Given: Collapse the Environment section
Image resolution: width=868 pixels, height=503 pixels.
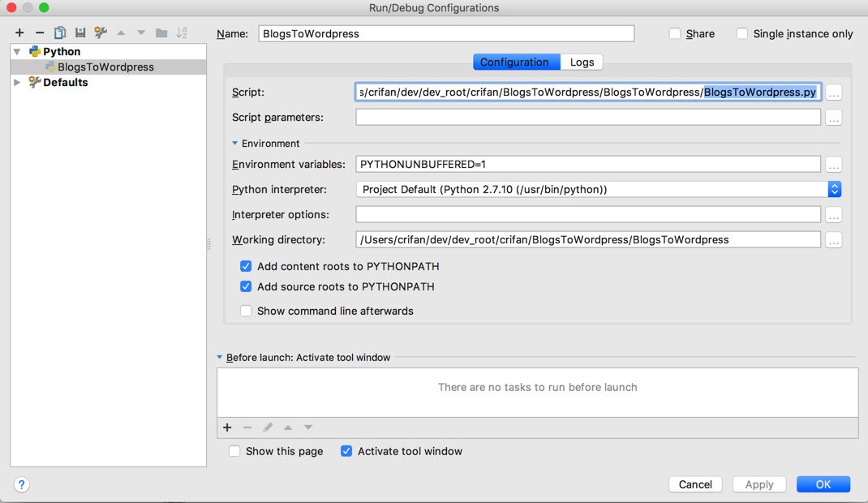Looking at the screenshot, I should click(x=235, y=144).
